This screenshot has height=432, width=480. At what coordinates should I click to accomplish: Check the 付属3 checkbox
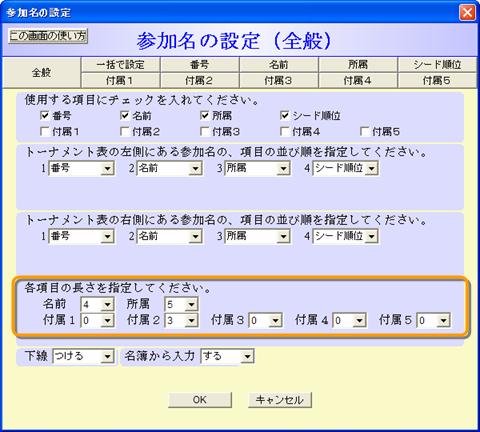tap(204, 132)
